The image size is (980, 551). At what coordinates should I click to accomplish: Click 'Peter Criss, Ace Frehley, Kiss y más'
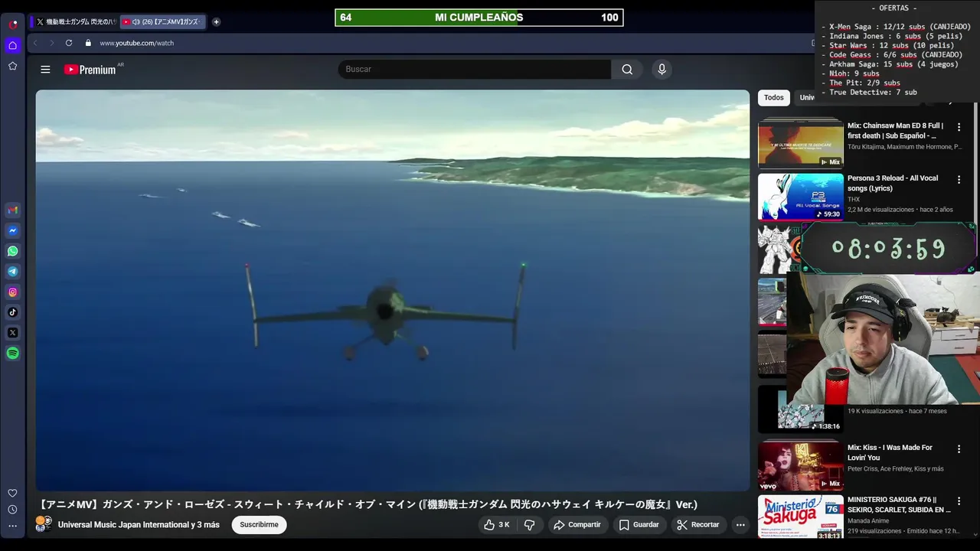896,469
